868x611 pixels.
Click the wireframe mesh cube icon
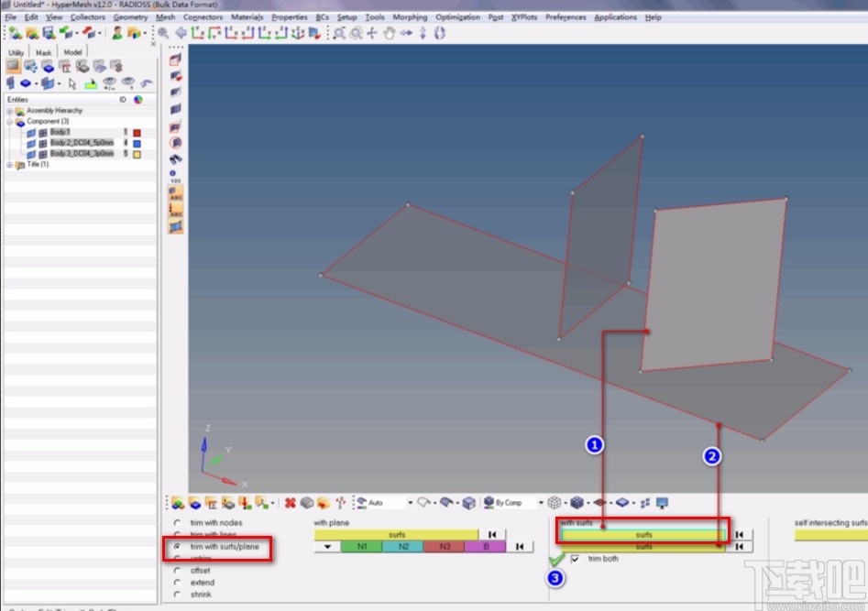click(555, 503)
